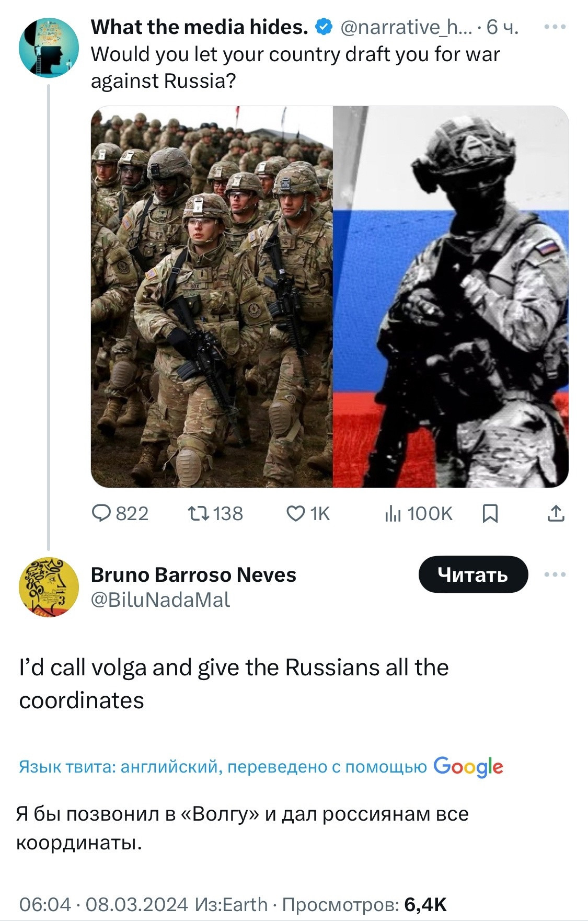This screenshot has width=588, height=921.
Task: Click the blue verified badge
Action: click(324, 27)
